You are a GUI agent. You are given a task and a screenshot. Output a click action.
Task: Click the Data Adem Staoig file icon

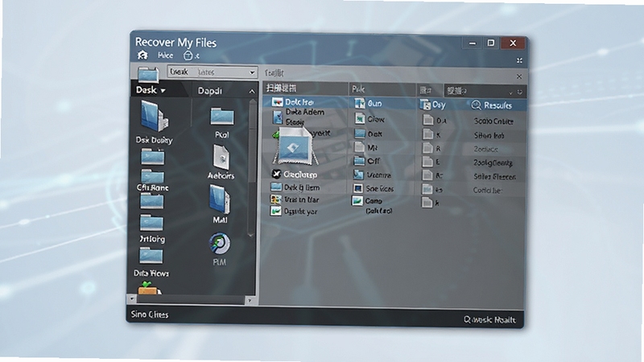[x=278, y=117]
